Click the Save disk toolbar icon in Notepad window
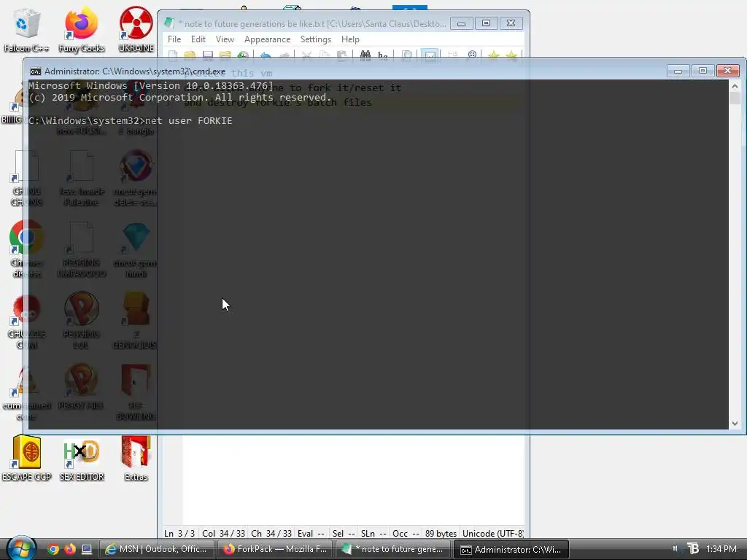The height and width of the screenshot is (560, 747). pos(208,55)
